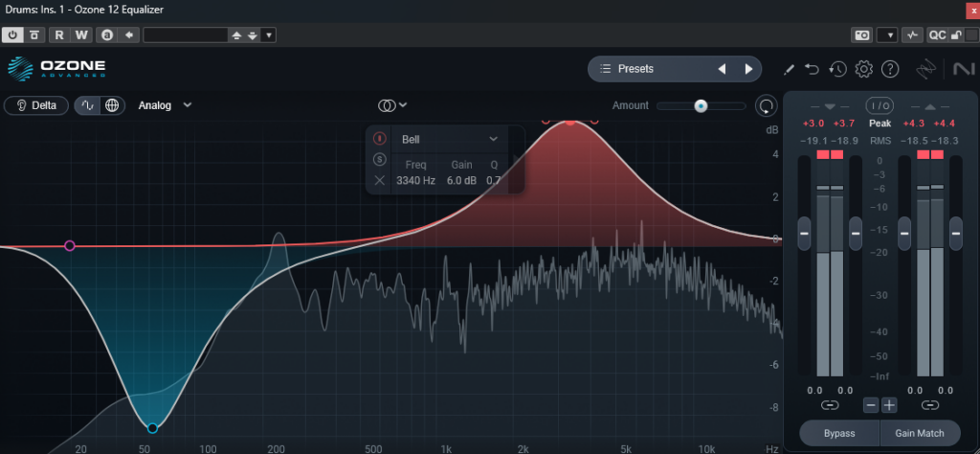Toggle the plugin power (activate) button
Image resolution: width=980 pixels, height=454 pixels.
[x=12, y=35]
